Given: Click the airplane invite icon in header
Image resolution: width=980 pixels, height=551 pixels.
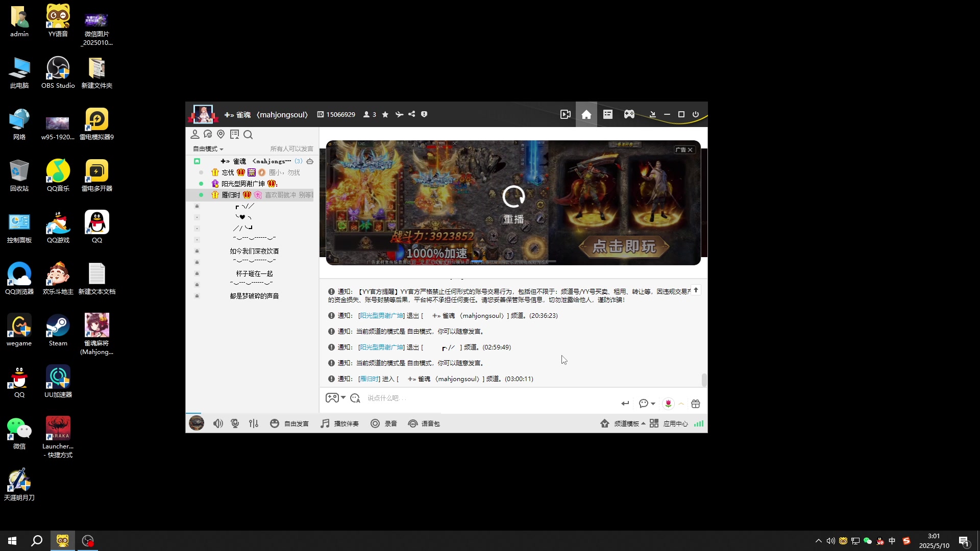Looking at the screenshot, I should tap(399, 114).
